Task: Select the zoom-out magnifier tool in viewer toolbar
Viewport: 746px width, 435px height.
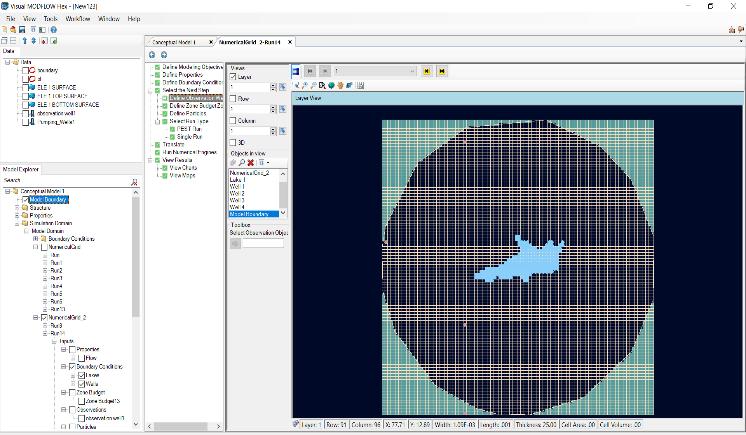Action: 314,86
